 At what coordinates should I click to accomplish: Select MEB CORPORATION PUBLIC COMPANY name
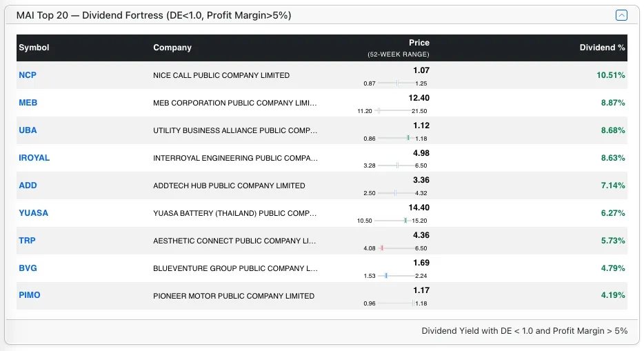[235, 103]
